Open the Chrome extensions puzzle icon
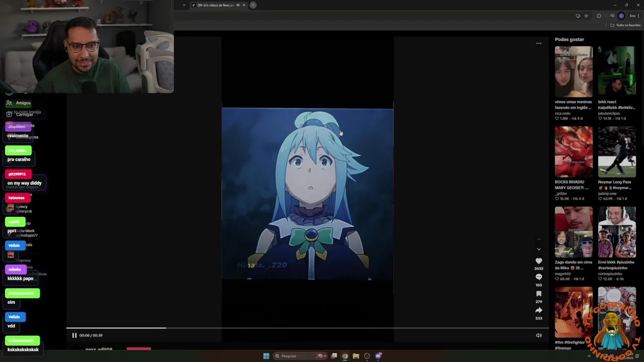This screenshot has height=362, width=644. pos(599,16)
